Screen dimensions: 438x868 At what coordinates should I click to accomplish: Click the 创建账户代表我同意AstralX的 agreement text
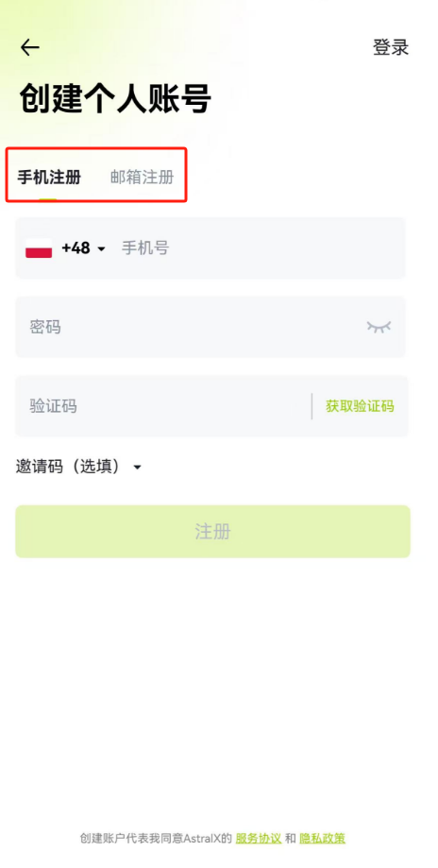tap(156, 838)
